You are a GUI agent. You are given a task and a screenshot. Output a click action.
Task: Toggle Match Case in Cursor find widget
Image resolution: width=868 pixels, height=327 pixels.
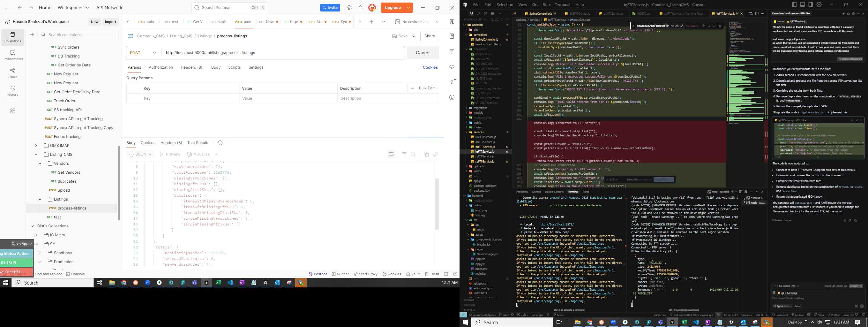[672, 26]
